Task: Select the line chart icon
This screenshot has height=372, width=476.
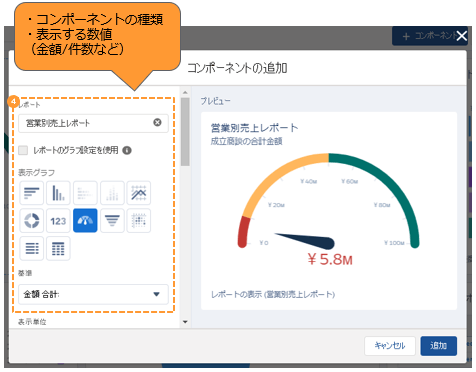Action: [139, 193]
